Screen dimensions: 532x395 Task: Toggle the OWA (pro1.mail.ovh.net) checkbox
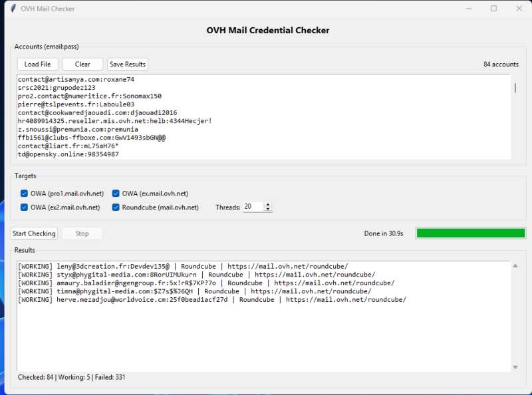[24, 194]
